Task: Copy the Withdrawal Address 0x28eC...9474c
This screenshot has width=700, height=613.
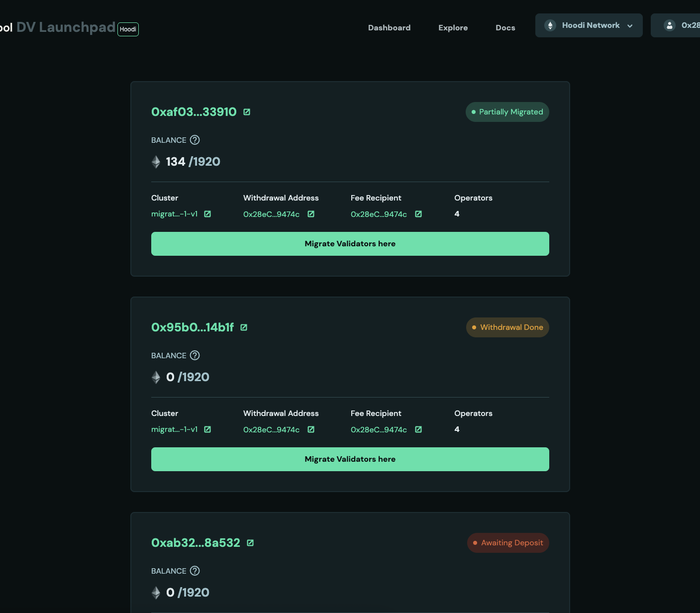Action: pyautogui.click(x=310, y=214)
